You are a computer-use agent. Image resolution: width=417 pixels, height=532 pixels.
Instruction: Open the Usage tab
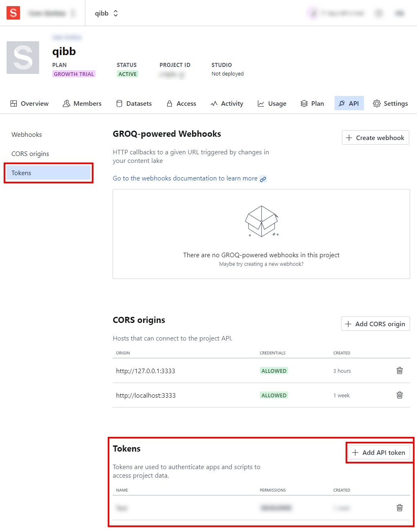(x=272, y=104)
